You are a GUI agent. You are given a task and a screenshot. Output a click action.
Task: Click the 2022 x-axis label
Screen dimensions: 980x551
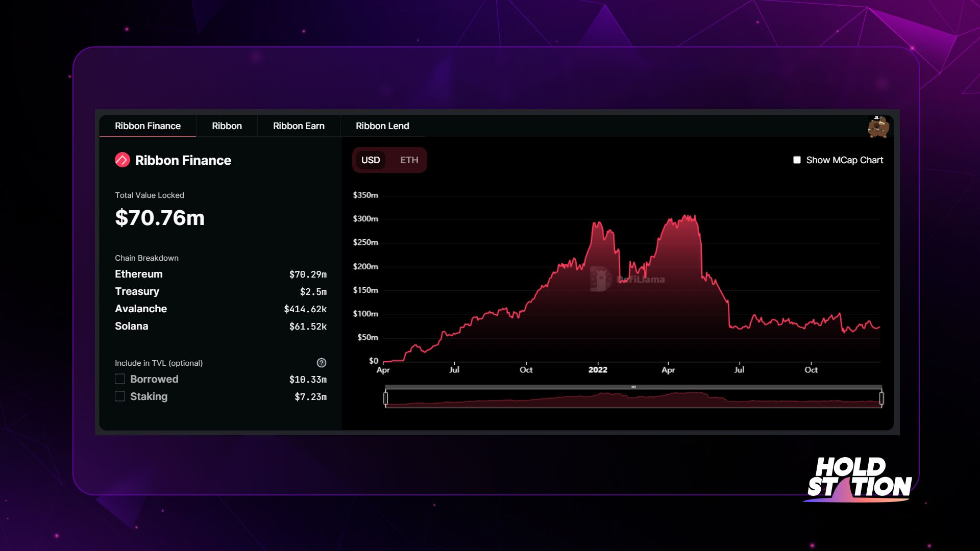click(x=598, y=370)
